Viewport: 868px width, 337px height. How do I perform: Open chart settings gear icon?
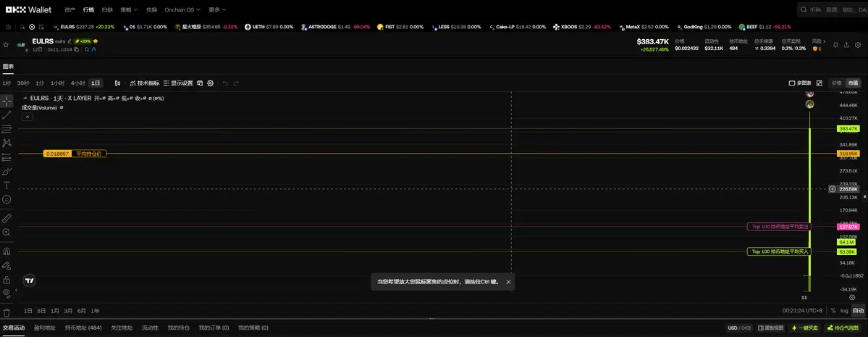click(x=211, y=83)
